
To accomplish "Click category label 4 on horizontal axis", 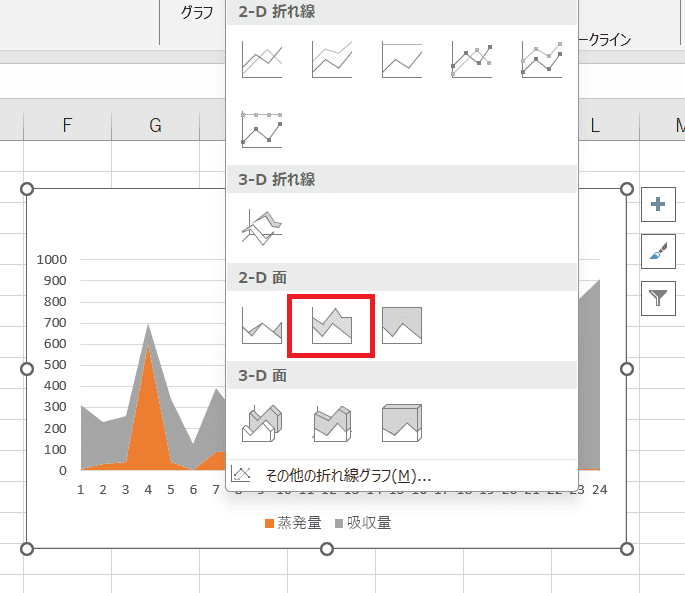I will tap(148, 490).
